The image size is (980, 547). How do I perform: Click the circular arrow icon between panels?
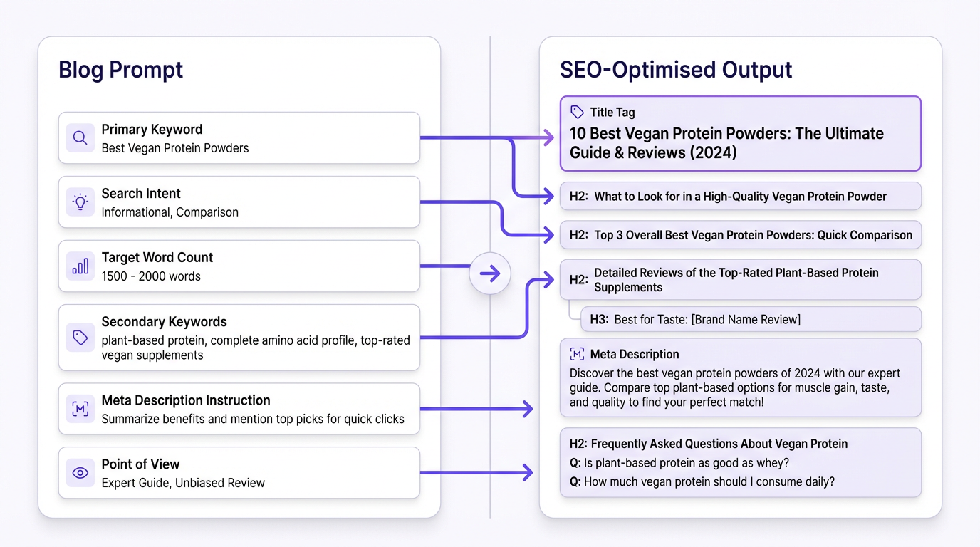click(489, 273)
